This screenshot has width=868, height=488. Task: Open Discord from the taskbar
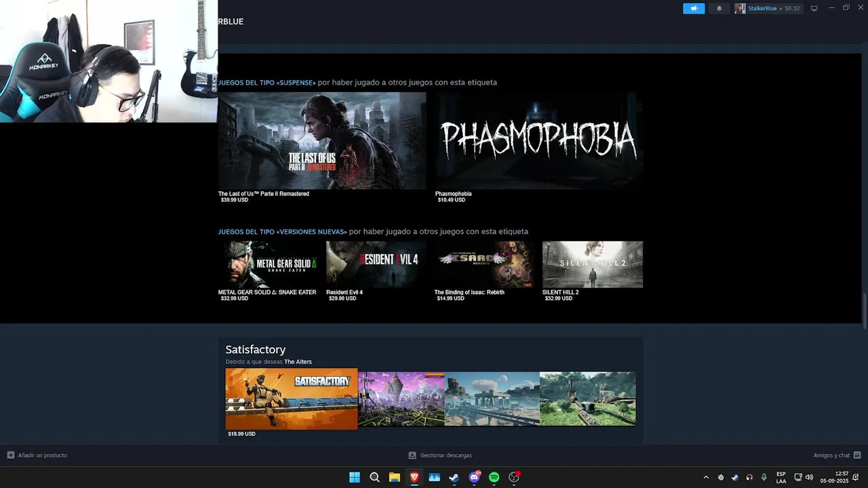click(475, 477)
